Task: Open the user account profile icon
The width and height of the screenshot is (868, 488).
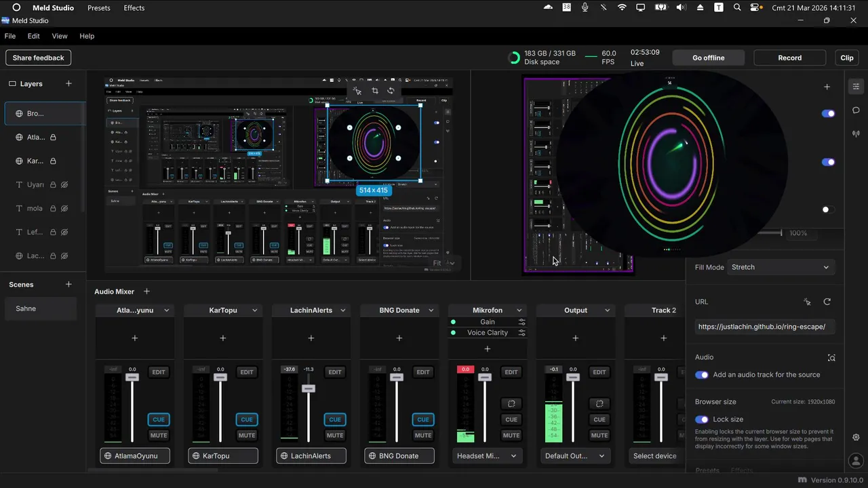Action: click(x=856, y=461)
